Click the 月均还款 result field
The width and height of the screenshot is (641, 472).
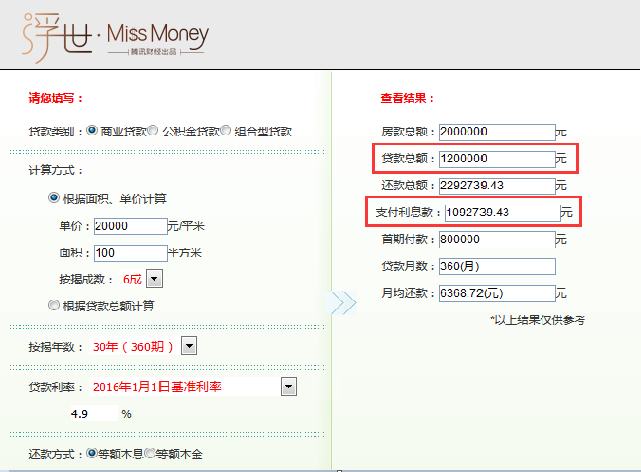point(496,293)
